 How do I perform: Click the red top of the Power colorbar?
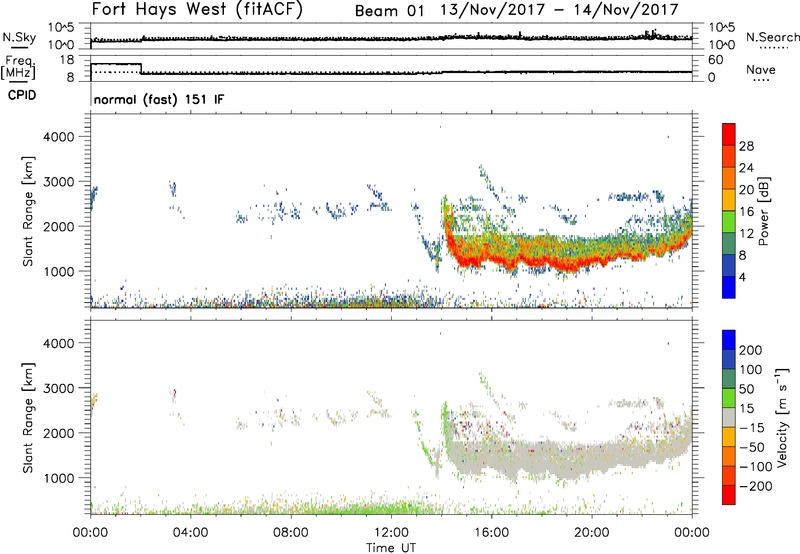(x=729, y=134)
